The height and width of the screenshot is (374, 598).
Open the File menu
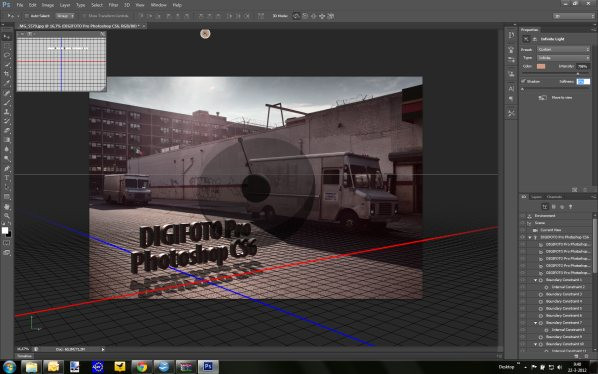pyautogui.click(x=19, y=5)
